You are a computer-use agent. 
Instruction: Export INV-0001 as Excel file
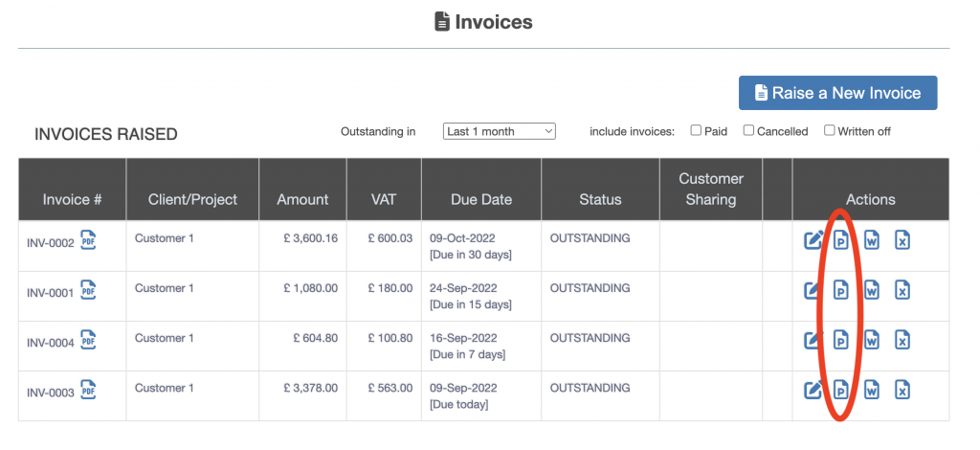(x=902, y=290)
